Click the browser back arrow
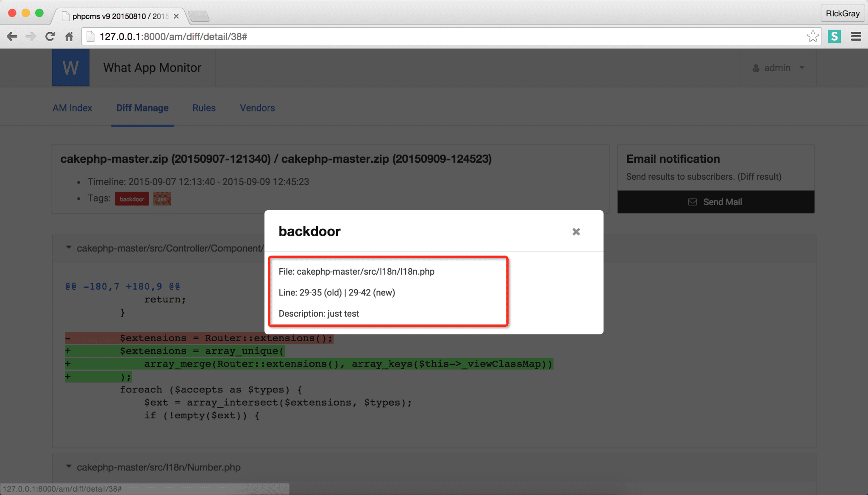Screen dimensions: 868x495 click(x=12, y=36)
